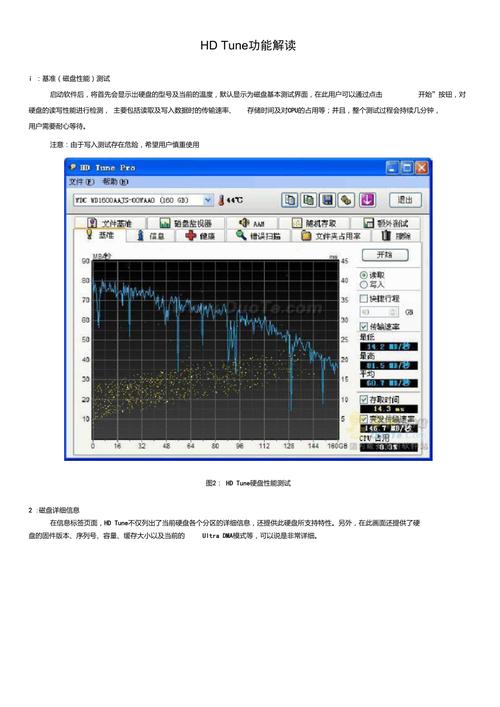Click the short stroke GB spinner field

[379, 312]
